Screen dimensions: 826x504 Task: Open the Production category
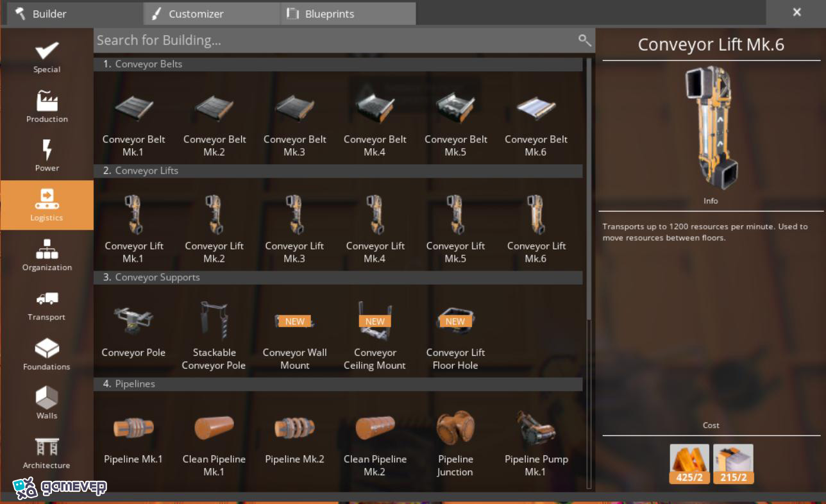click(47, 106)
